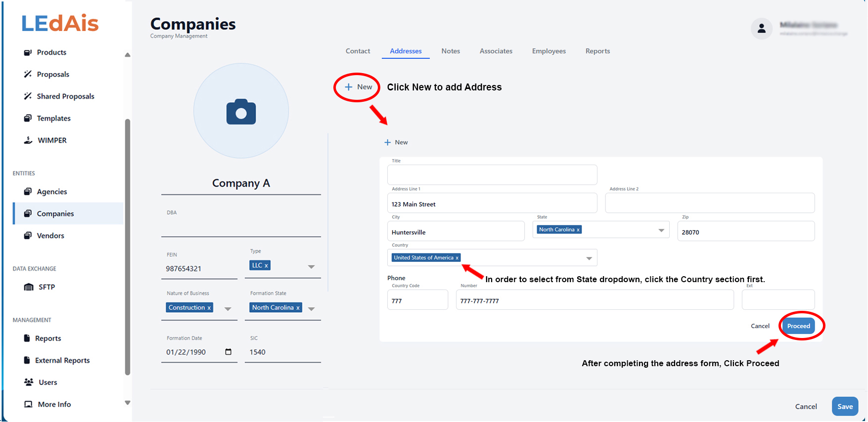The height and width of the screenshot is (422, 868).
Task: Open the Formation Date calendar picker
Action: click(228, 352)
